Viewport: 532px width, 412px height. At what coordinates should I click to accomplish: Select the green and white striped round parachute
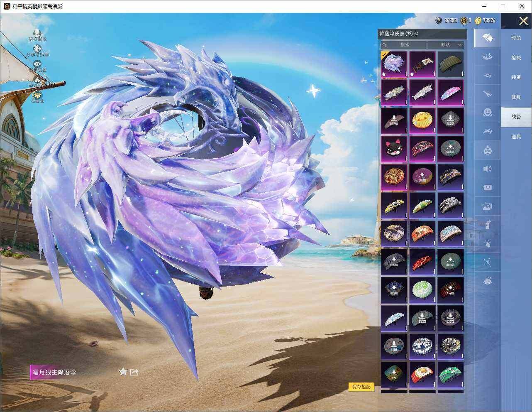(x=422, y=290)
